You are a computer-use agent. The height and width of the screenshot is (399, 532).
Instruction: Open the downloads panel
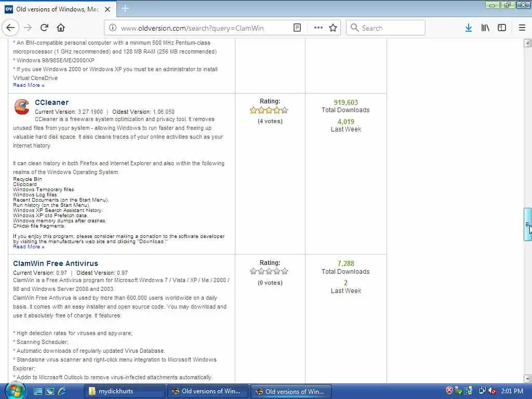(x=469, y=28)
